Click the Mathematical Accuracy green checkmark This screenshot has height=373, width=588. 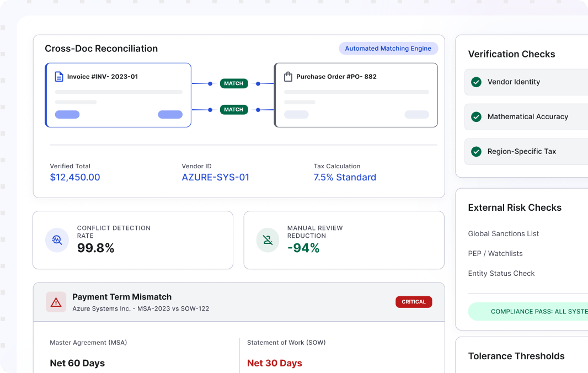coord(476,117)
